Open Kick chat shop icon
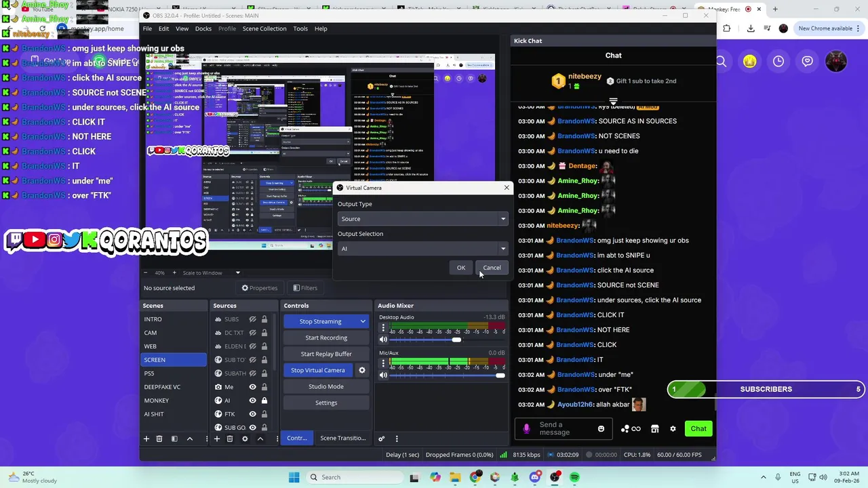 pyautogui.click(x=654, y=428)
